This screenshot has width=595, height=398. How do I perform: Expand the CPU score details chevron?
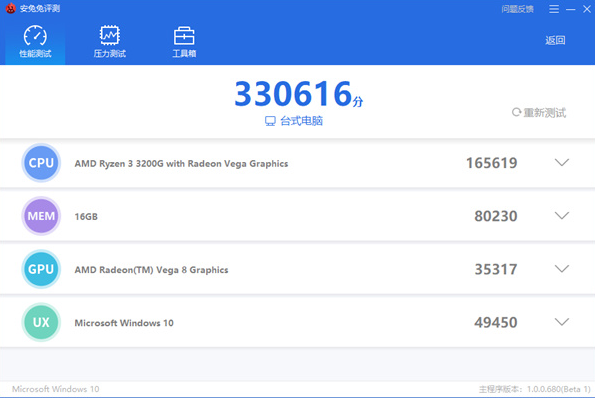click(562, 162)
